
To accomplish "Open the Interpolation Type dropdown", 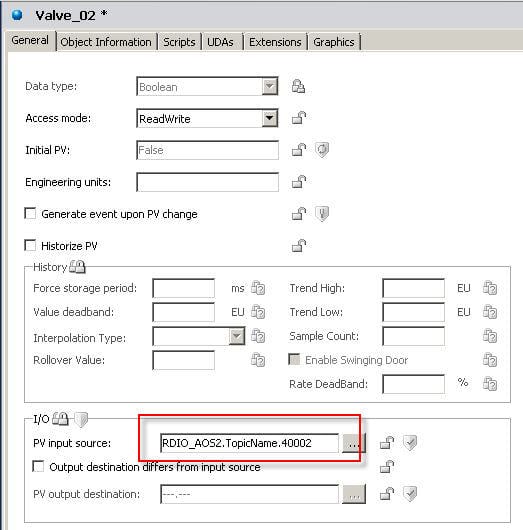I will [237, 336].
